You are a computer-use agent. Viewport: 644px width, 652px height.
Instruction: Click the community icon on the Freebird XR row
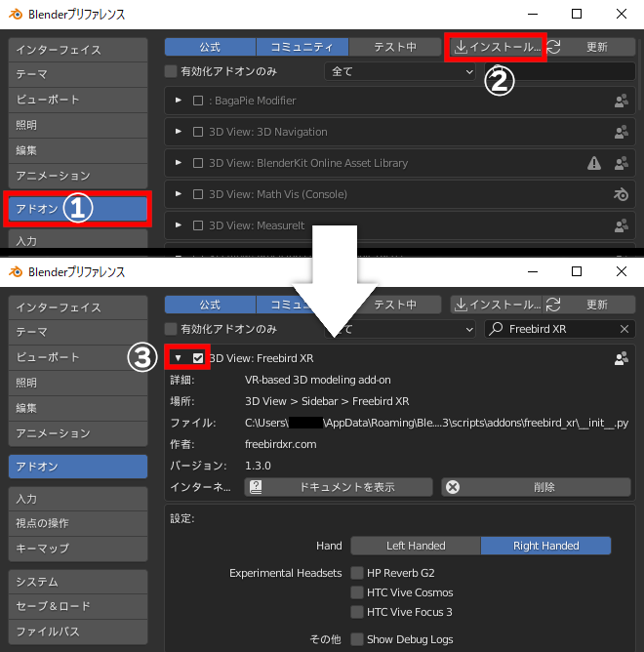(x=622, y=358)
